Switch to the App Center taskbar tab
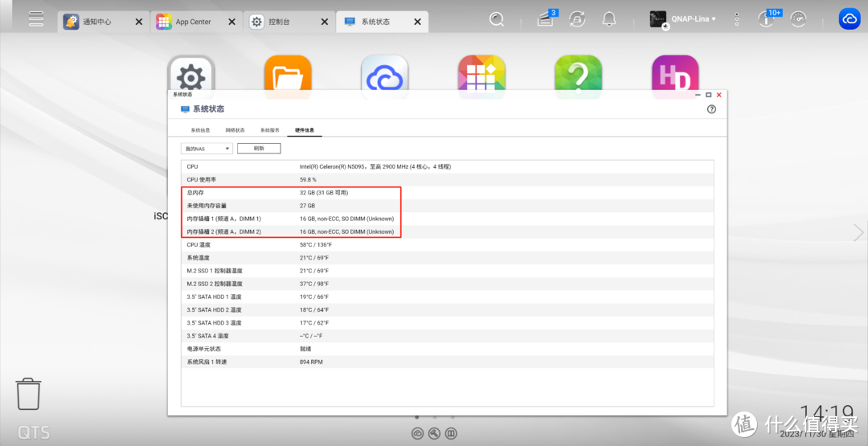 [x=197, y=23]
